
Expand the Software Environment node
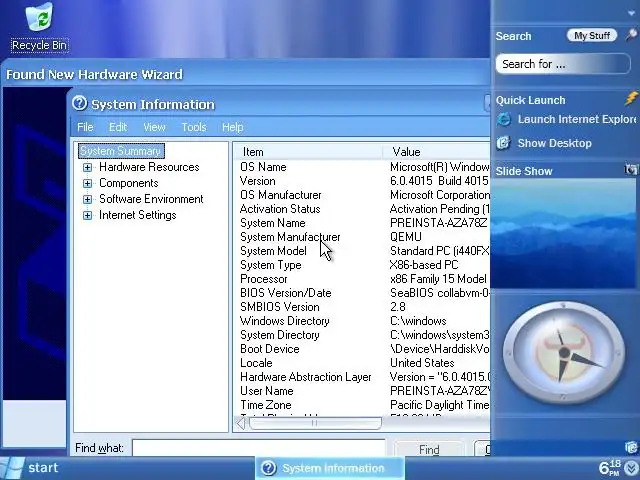[x=87, y=199]
